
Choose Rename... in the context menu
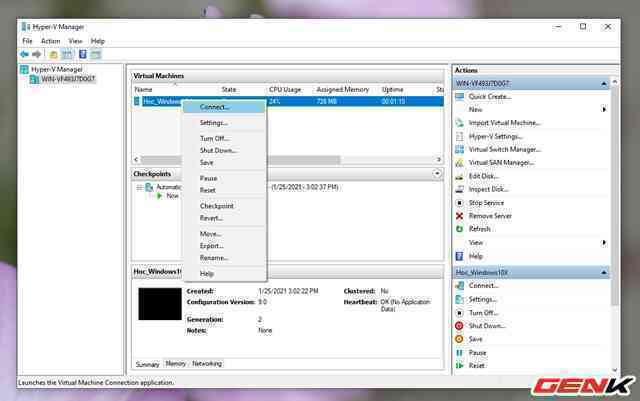[224, 258]
